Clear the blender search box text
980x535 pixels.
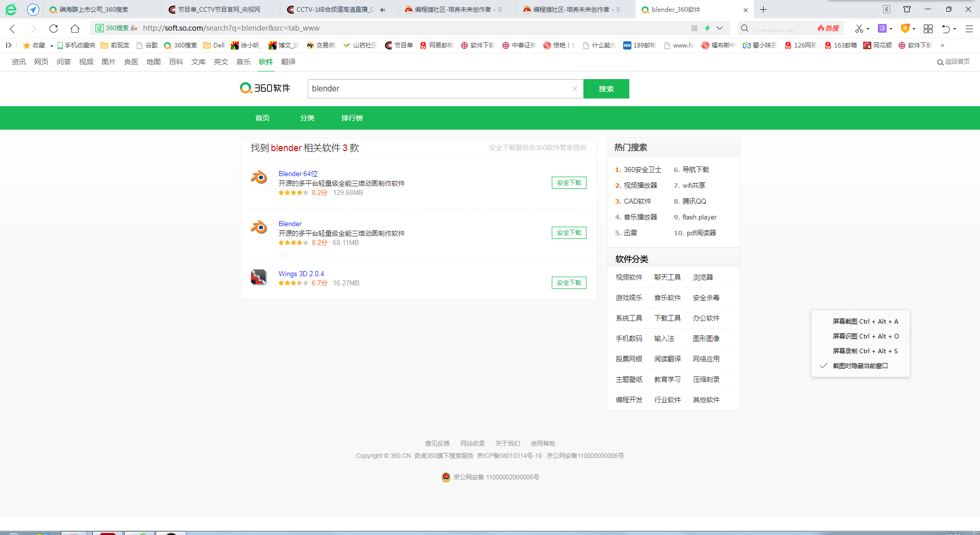[574, 89]
